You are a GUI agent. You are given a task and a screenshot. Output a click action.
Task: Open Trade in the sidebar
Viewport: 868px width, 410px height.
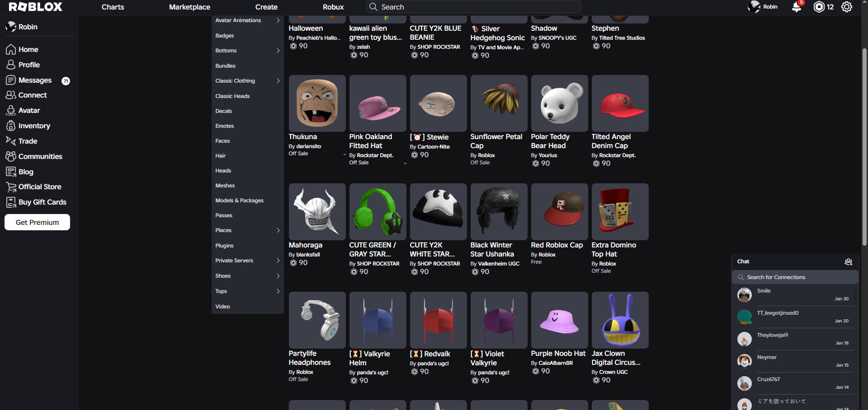tap(28, 141)
